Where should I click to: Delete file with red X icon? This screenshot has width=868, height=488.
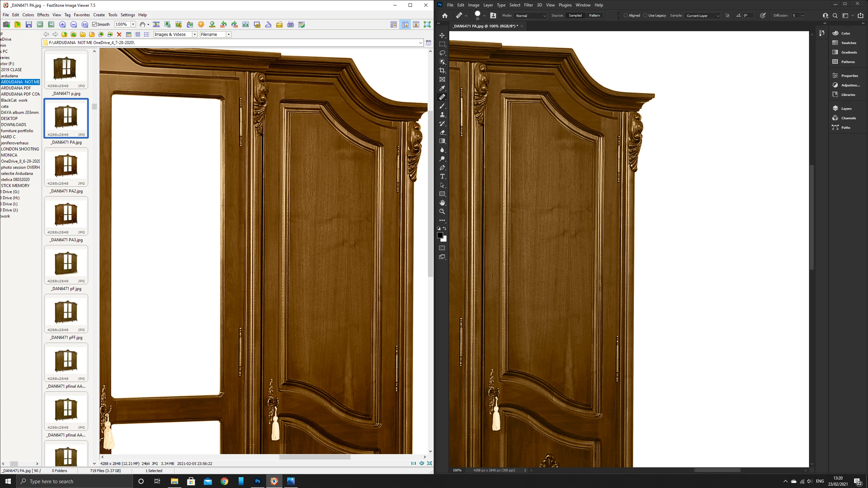pyautogui.click(x=119, y=34)
